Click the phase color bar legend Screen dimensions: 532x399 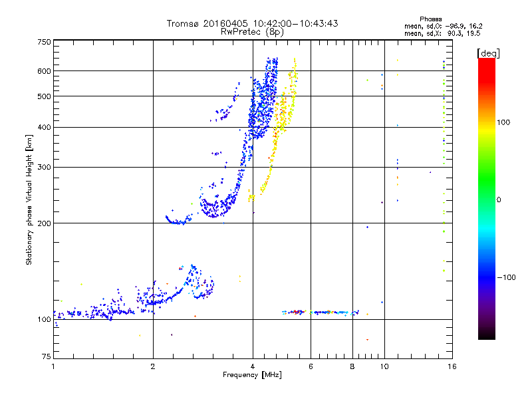[x=487, y=199]
